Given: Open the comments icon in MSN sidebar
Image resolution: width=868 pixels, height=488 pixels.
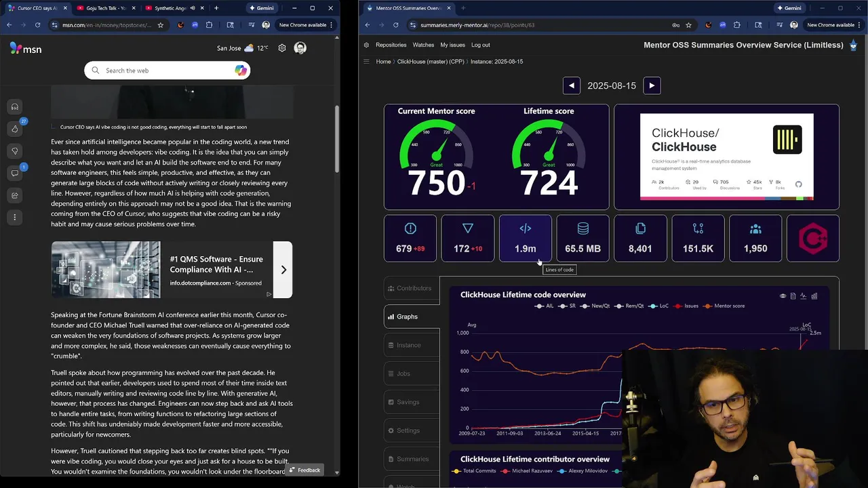Looking at the screenshot, I should click(15, 173).
